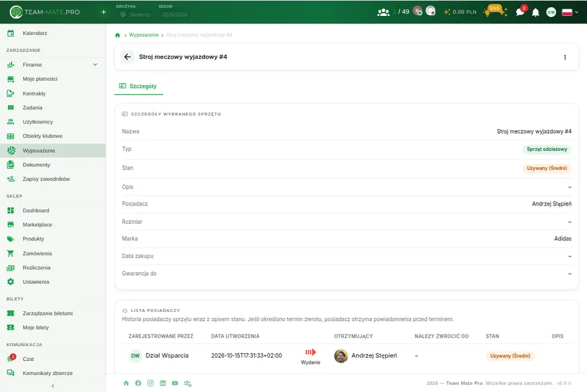The width and height of the screenshot is (587, 392).
Task: Click the Sprzęt odzieżowy type badge
Action: pos(547,149)
